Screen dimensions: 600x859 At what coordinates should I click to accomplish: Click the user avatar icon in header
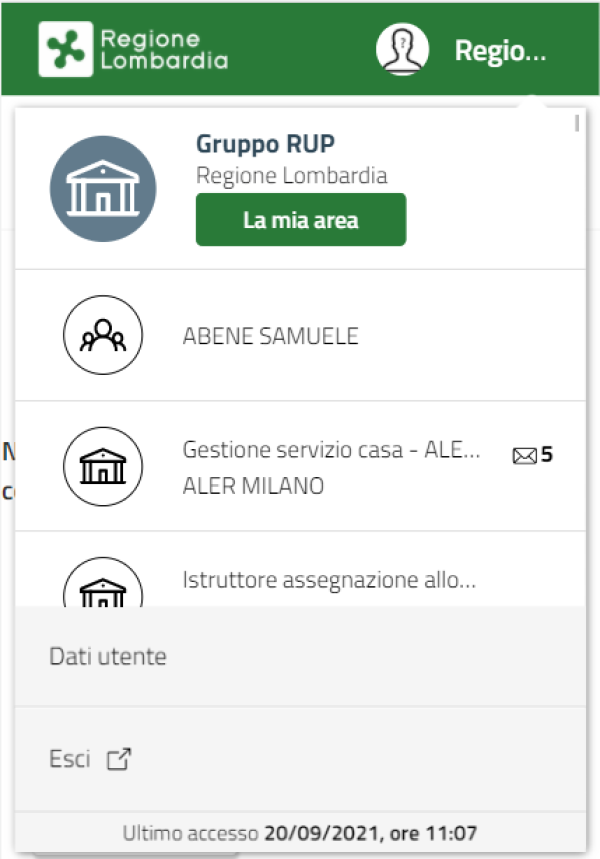point(402,49)
